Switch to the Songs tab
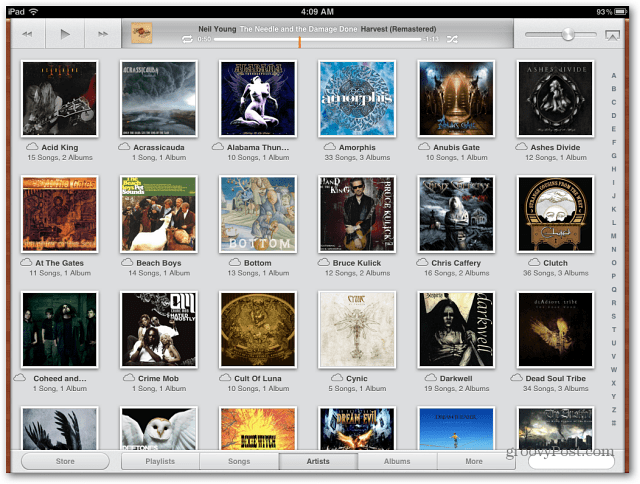Viewport: 640px width, 484px height. pyautogui.click(x=239, y=461)
